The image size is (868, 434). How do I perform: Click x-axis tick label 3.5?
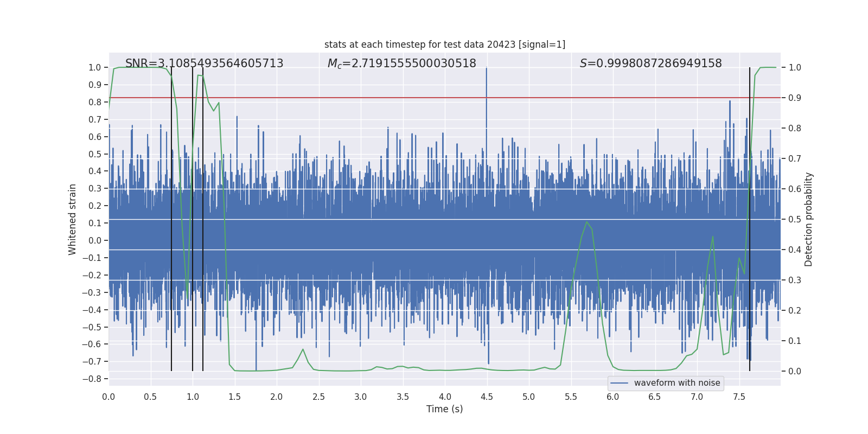coord(403,397)
